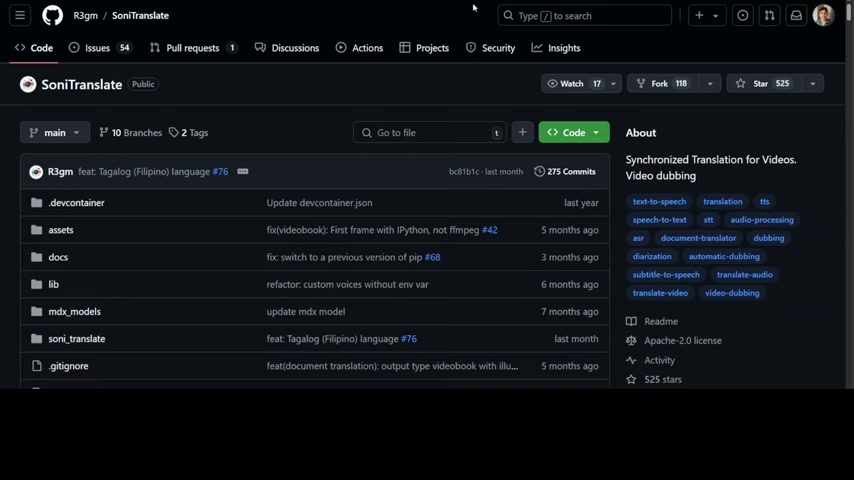The height and width of the screenshot is (480, 854).
Task: Expand the Fork options dropdown arrow
Action: click(x=710, y=83)
